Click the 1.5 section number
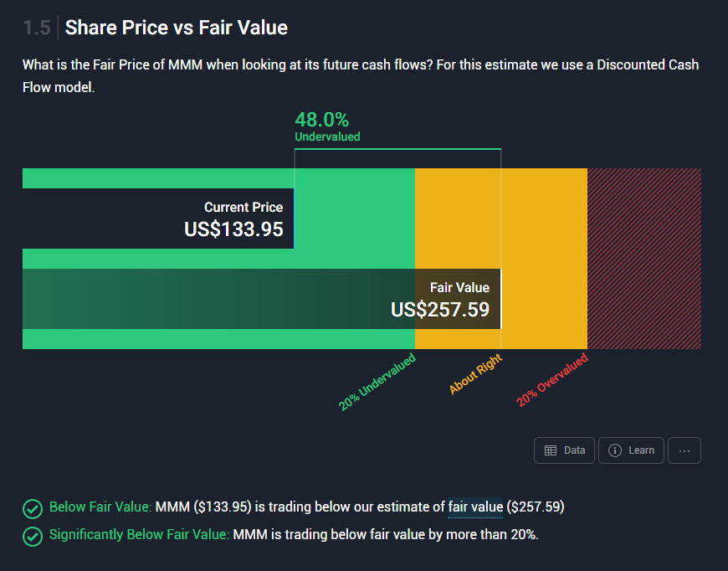 pyautogui.click(x=37, y=28)
